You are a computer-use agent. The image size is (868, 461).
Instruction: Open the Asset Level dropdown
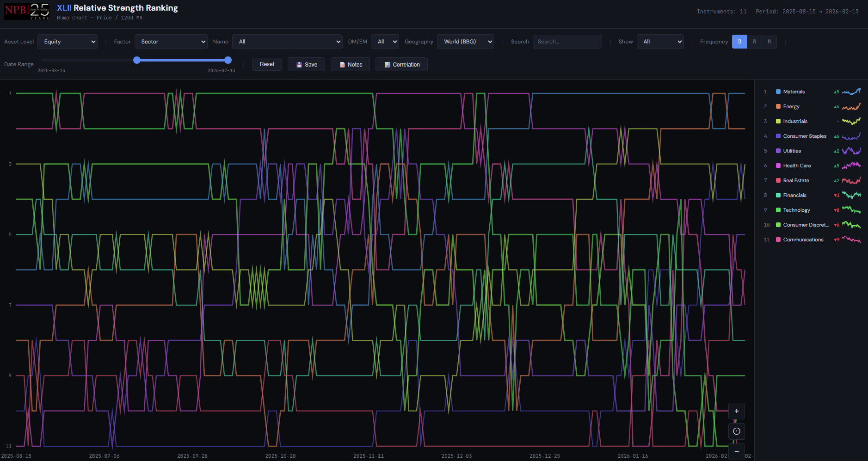pos(68,42)
